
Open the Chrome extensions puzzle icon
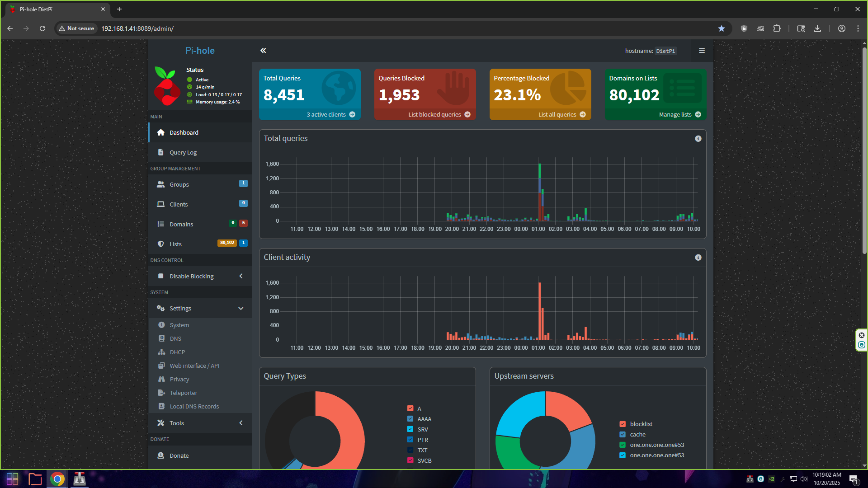pyautogui.click(x=777, y=28)
